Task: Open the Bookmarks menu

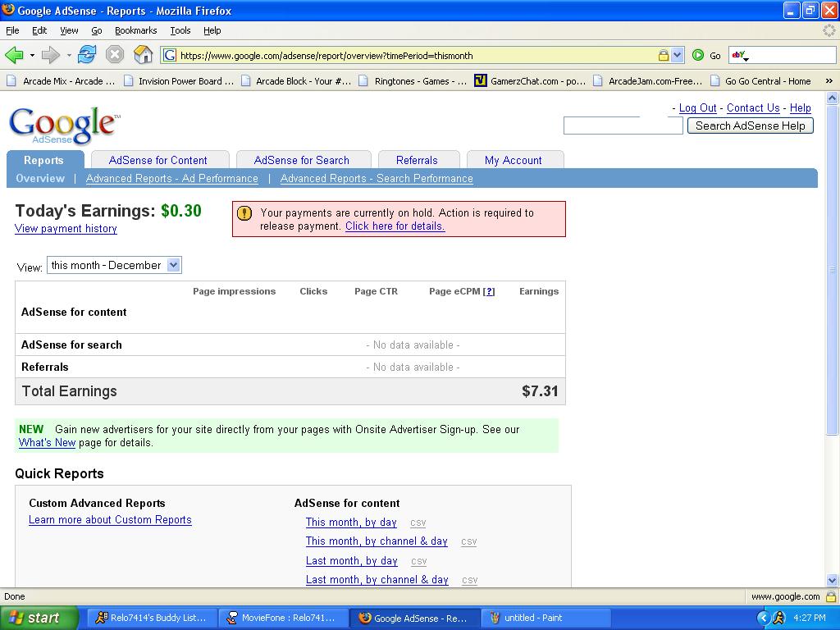Action: [x=135, y=30]
